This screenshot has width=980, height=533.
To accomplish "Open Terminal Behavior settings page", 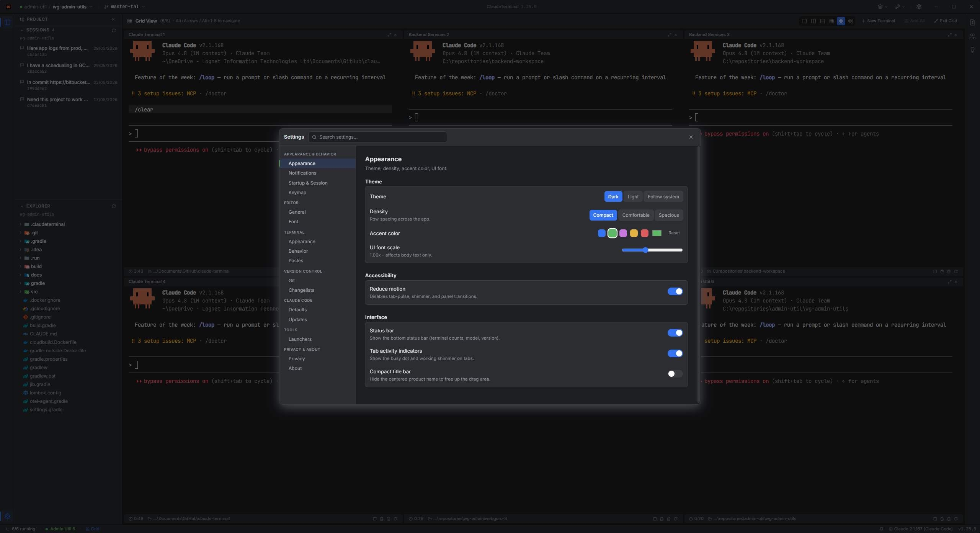I will (318, 251).
